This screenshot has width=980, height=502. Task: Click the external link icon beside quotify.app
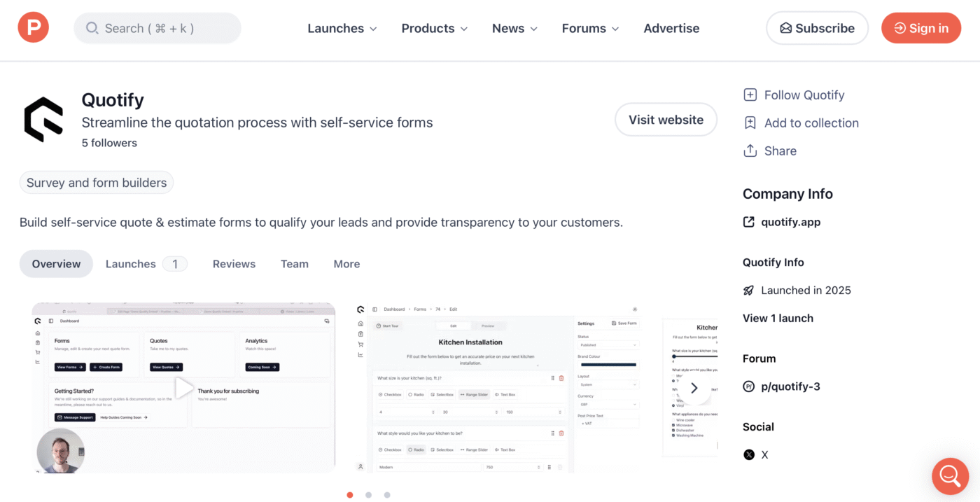pos(749,222)
